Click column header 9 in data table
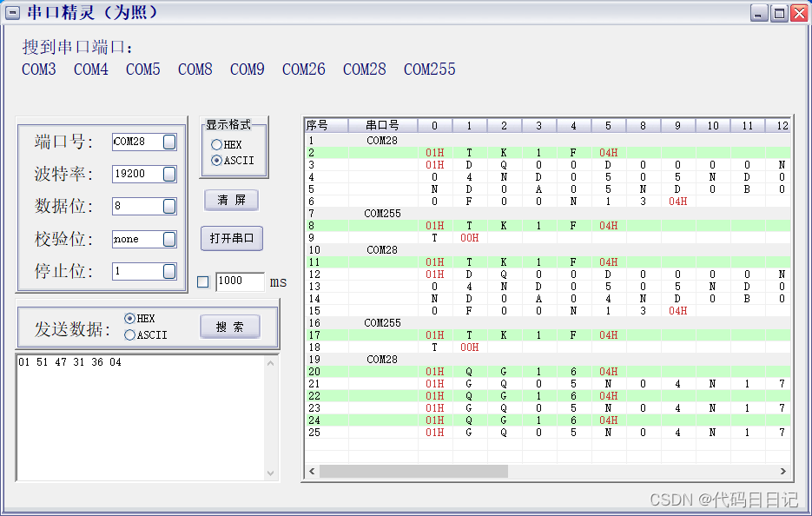812x516 pixels. 678,125
